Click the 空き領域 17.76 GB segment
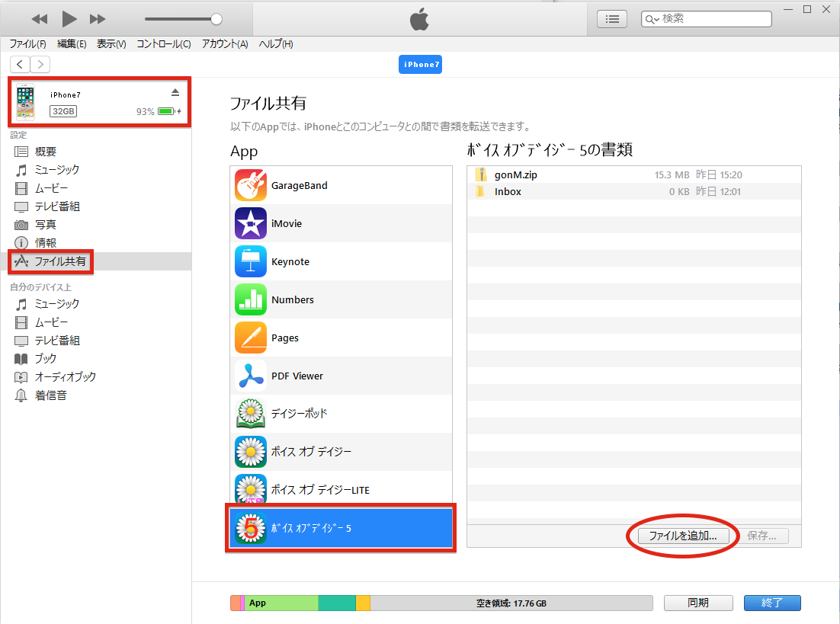This screenshot has height=624, width=840. point(511,603)
